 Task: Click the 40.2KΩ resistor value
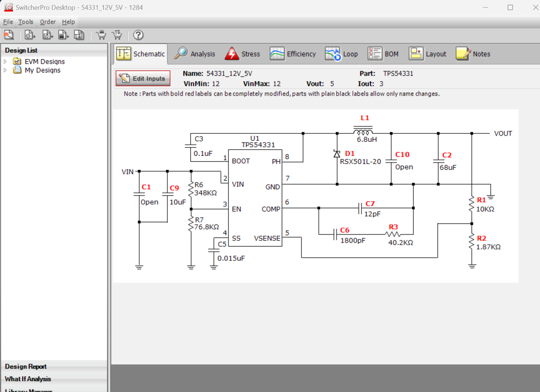click(400, 242)
